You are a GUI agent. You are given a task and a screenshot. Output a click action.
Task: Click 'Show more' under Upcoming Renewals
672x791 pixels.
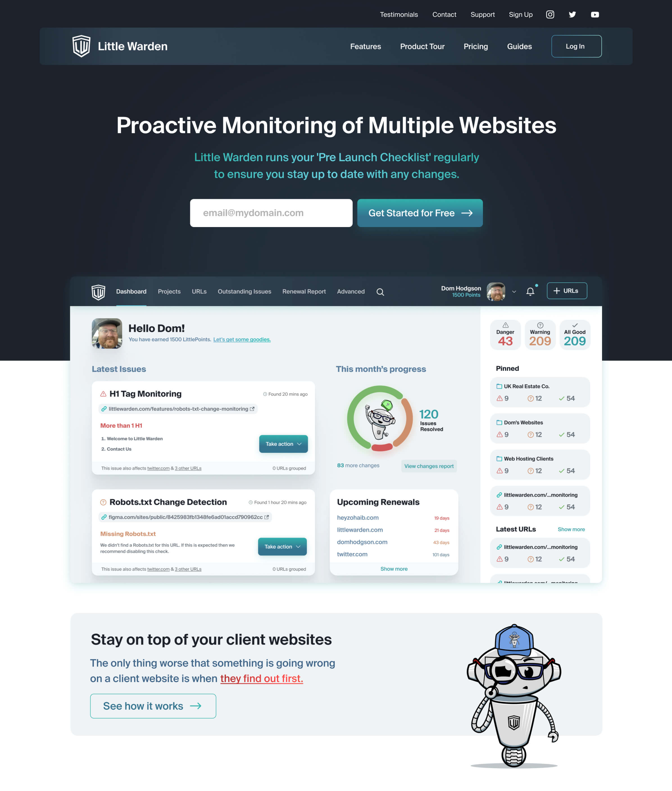[393, 569]
